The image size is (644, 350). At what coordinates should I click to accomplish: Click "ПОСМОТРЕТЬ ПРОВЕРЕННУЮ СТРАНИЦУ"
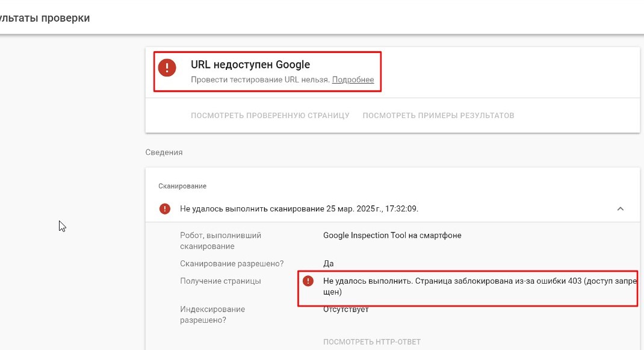pos(270,115)
